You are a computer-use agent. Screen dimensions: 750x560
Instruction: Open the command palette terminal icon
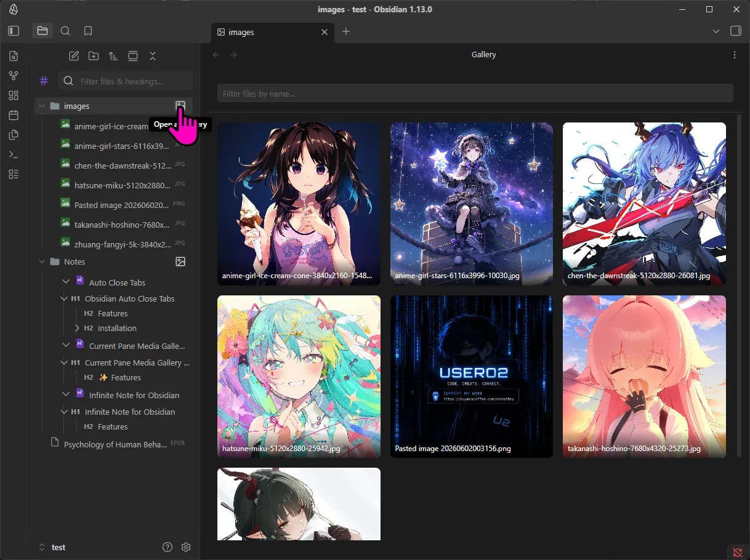click(x=14, y=154)
